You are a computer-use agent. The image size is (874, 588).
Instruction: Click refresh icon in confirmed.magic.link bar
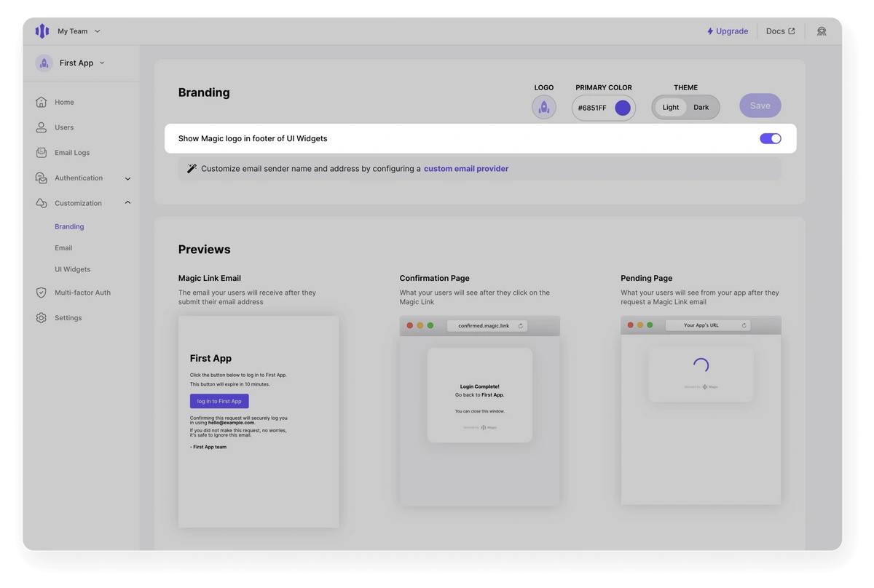click(521, 325)
